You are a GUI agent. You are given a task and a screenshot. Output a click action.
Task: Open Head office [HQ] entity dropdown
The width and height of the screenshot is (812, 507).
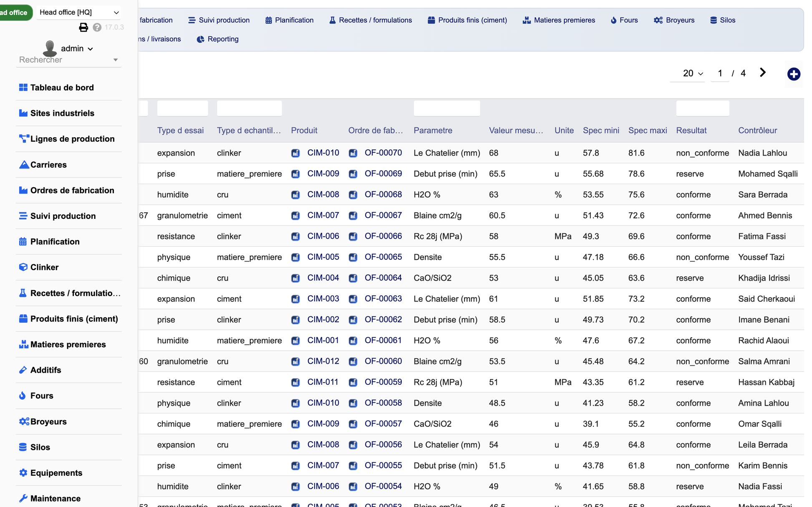(79, 13)
